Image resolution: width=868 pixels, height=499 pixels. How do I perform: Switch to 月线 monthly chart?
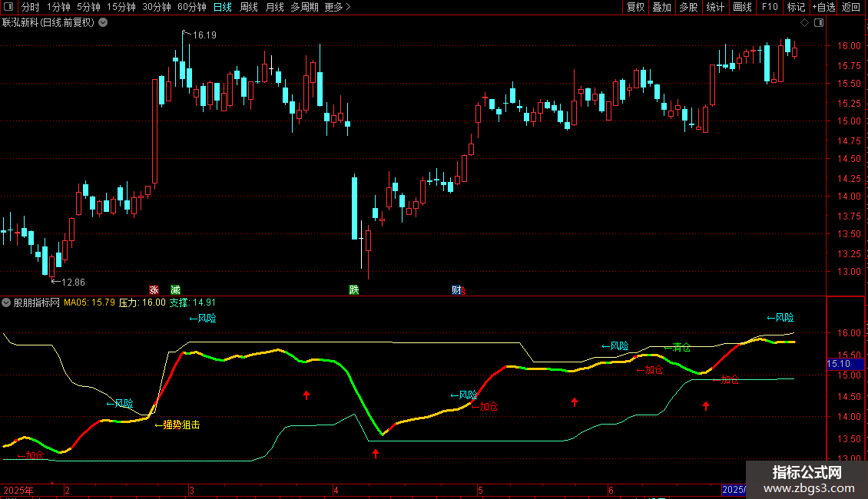pyautogui.click(x=274, y=7)
